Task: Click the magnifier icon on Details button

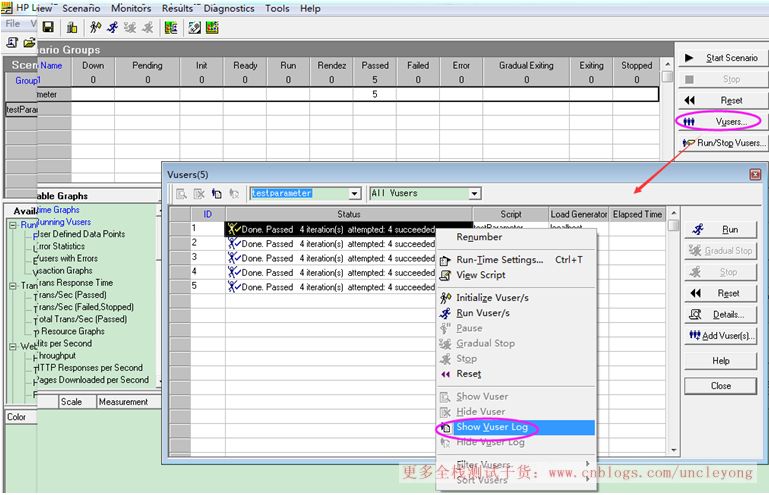Action: pos(695,314)
